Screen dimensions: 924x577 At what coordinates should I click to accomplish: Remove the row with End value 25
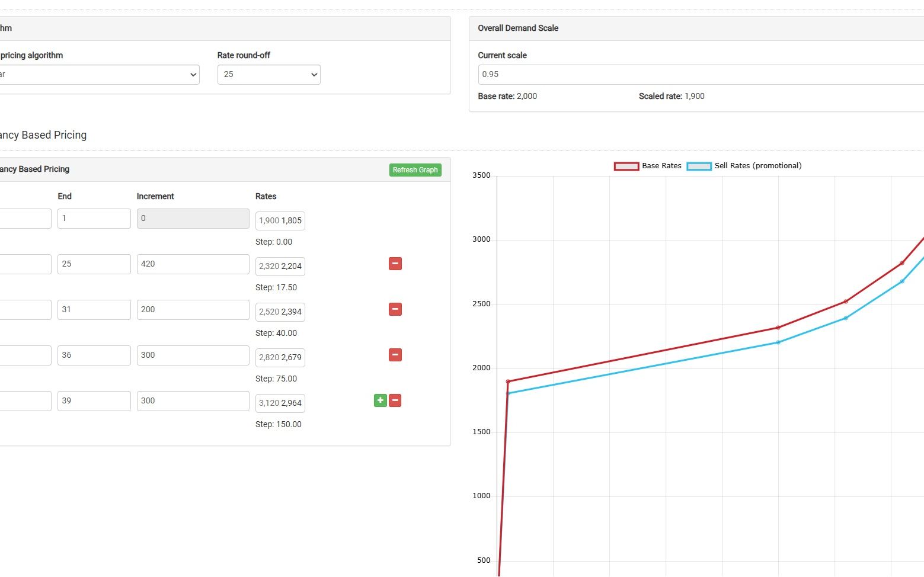coord(395,264)
